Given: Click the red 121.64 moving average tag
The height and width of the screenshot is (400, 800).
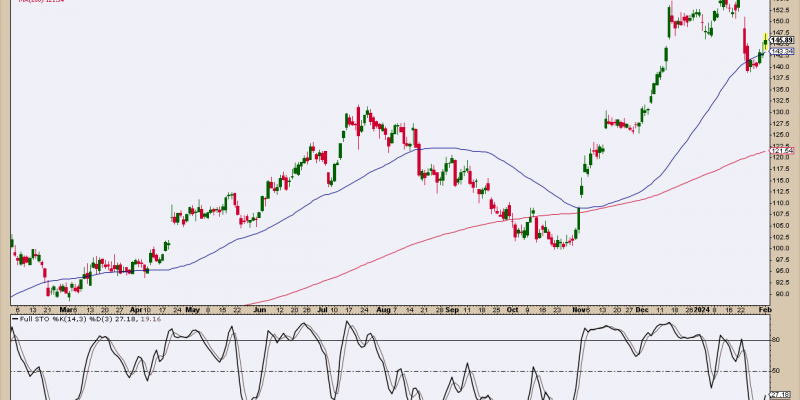Looking at the screenshot, I should tap(782, 151).
